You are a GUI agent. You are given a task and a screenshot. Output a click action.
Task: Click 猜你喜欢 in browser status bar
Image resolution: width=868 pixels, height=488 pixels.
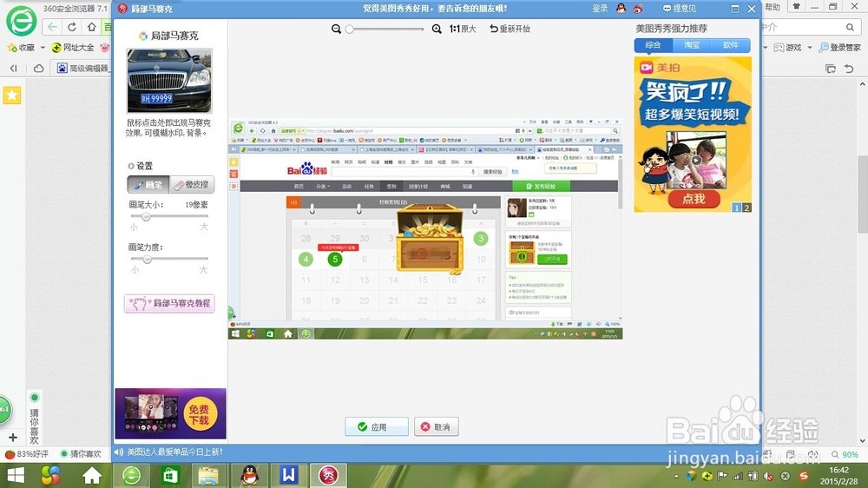coord(81,454)
